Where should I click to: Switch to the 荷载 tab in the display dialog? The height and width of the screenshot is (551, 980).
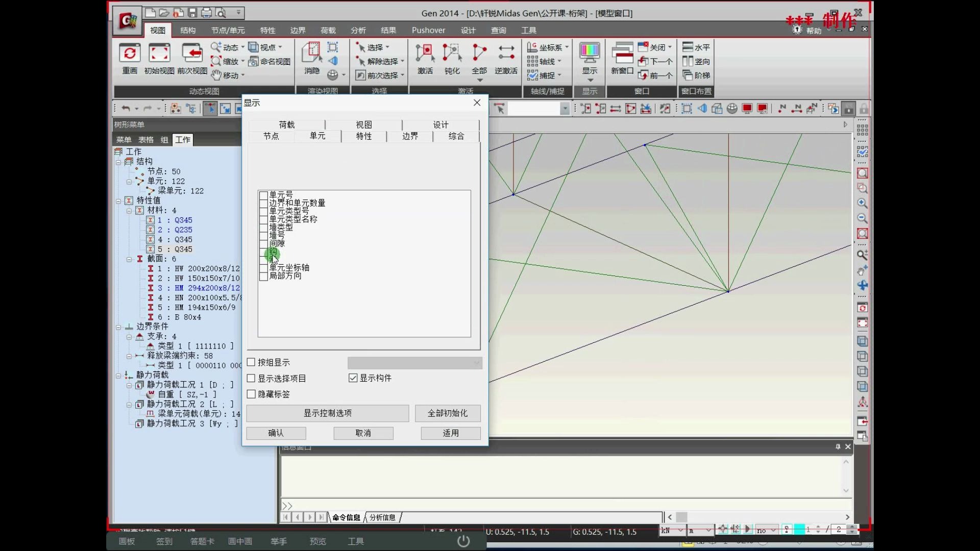pyautogui.click(x=286, y=124)
